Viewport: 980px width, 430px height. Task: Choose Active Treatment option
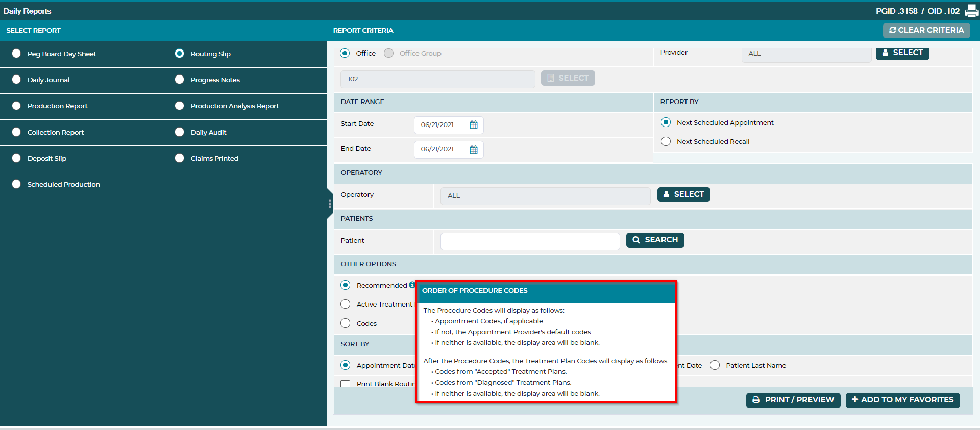pyautogui.click(x=346, y=304)
